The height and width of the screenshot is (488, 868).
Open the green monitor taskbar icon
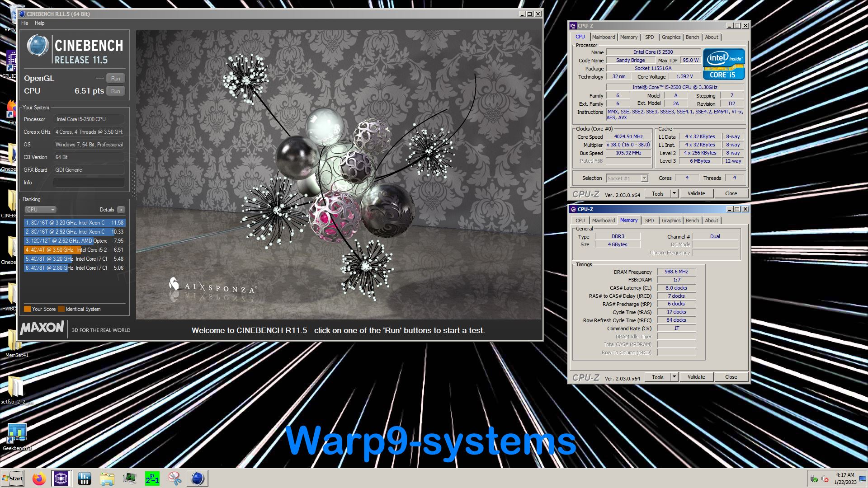pyautogui.click(x=130, y=479)
